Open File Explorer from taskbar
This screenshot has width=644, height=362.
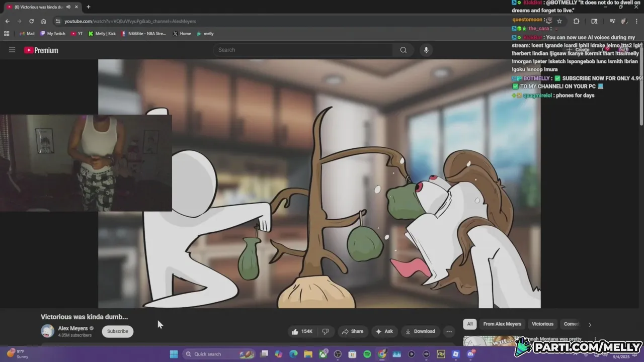[308, 354]
